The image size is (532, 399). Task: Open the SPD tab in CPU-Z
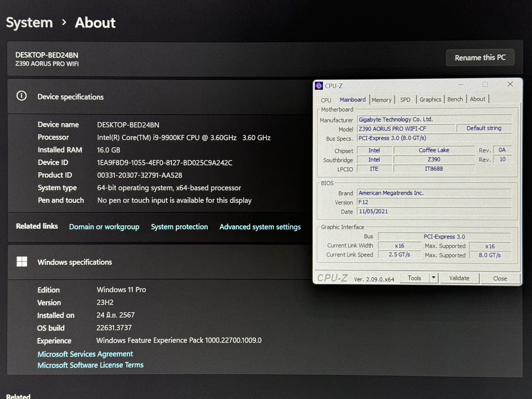tap(405, 99)
